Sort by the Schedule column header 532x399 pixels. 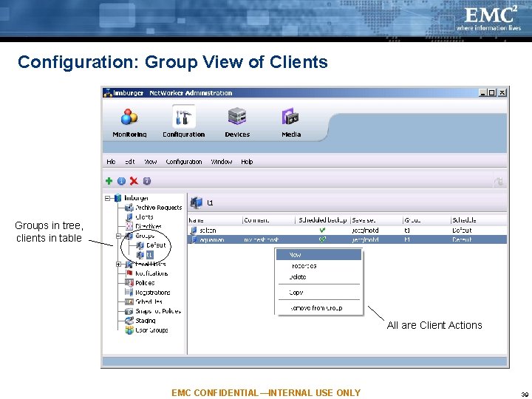pos(479,220)
